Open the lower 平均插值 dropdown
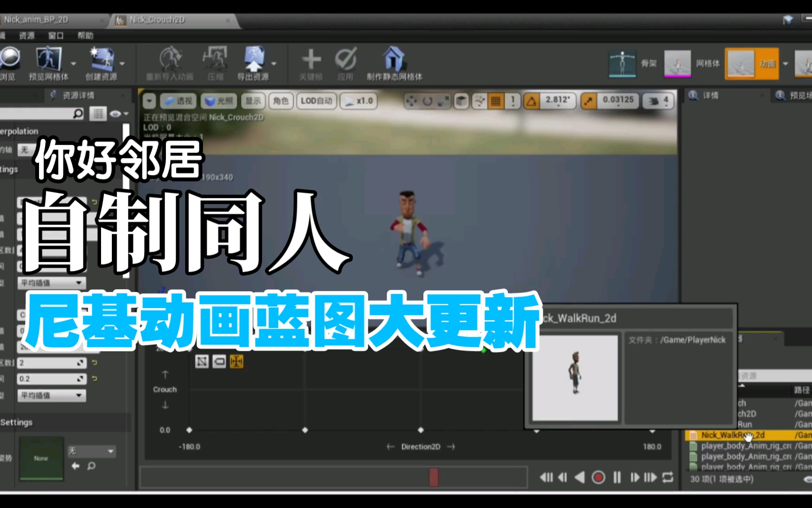Image resolution: width=812 pixels, height=508 pixels. click(52, 395)
